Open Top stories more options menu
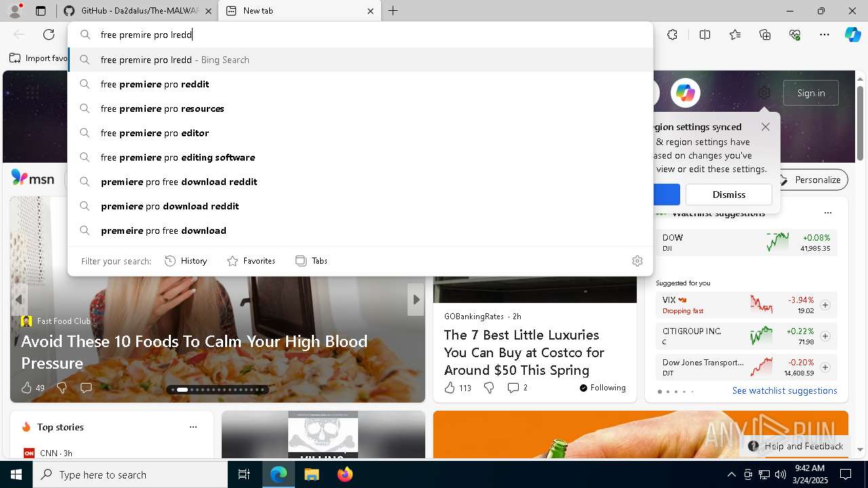868x488 pixels. click(x=193, y=427)
